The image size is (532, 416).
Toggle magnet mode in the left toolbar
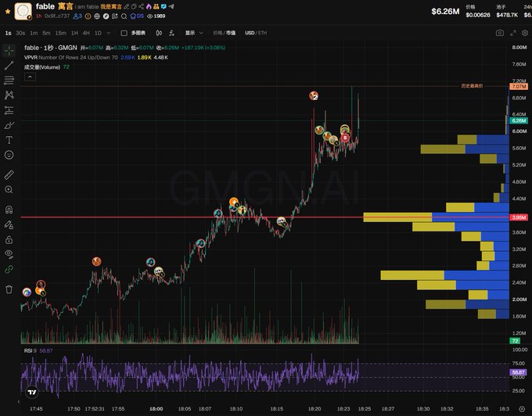[x=9, y=210]
